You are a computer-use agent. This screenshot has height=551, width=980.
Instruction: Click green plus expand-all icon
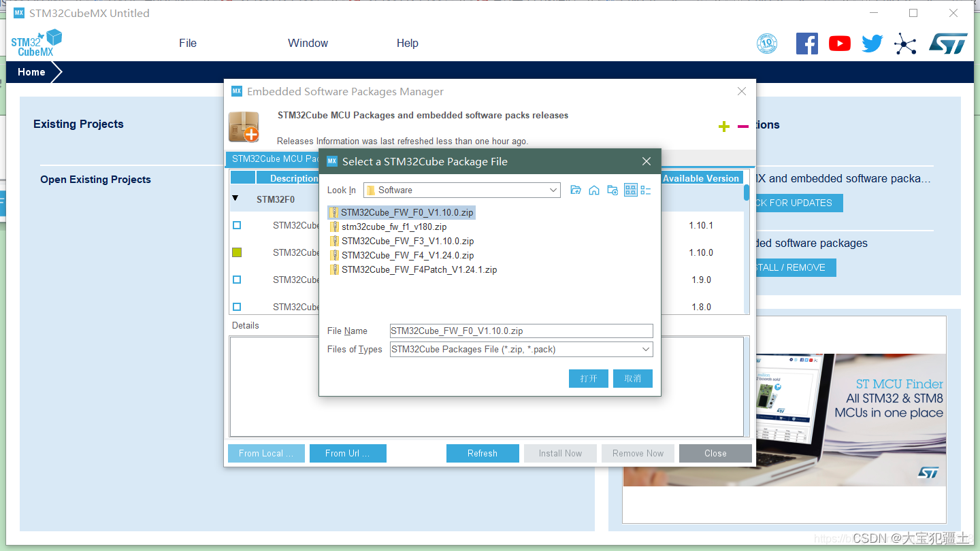point(724,127)
